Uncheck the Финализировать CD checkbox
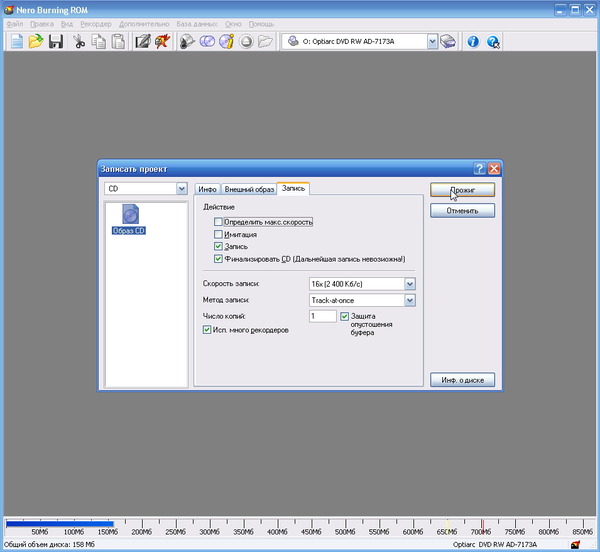Image resolution: width=600 pixels, height=552 pixels. point(218,259)
